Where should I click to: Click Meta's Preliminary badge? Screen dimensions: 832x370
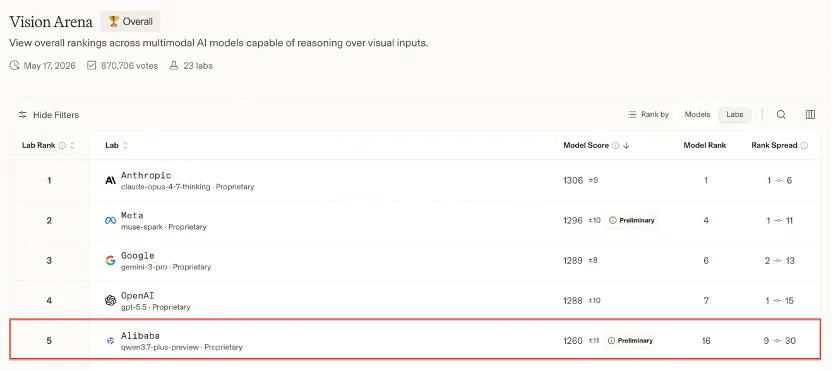pyautogui.click(x=631, y=220)
